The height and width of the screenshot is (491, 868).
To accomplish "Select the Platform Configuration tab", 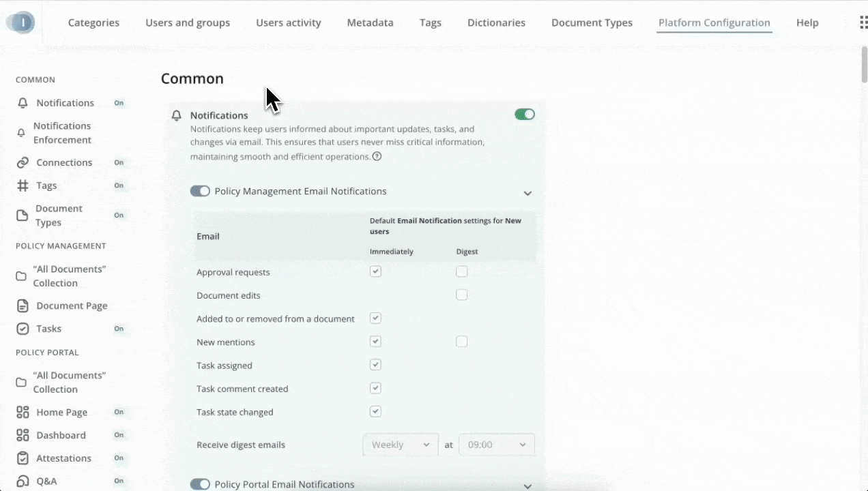I will [x=714, y=23].
